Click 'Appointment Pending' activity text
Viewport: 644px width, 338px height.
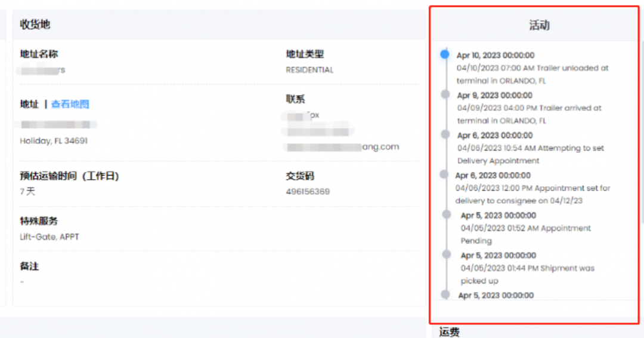pyautogui.click(x=526, y=234)
